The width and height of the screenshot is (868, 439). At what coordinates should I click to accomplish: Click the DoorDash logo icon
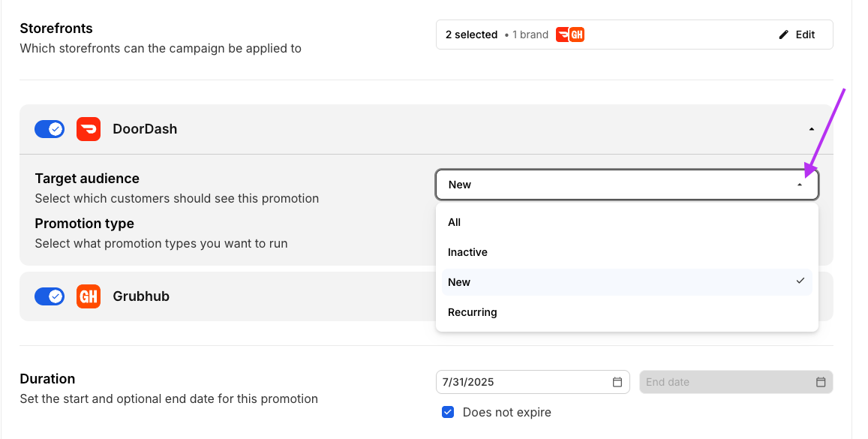89,129
